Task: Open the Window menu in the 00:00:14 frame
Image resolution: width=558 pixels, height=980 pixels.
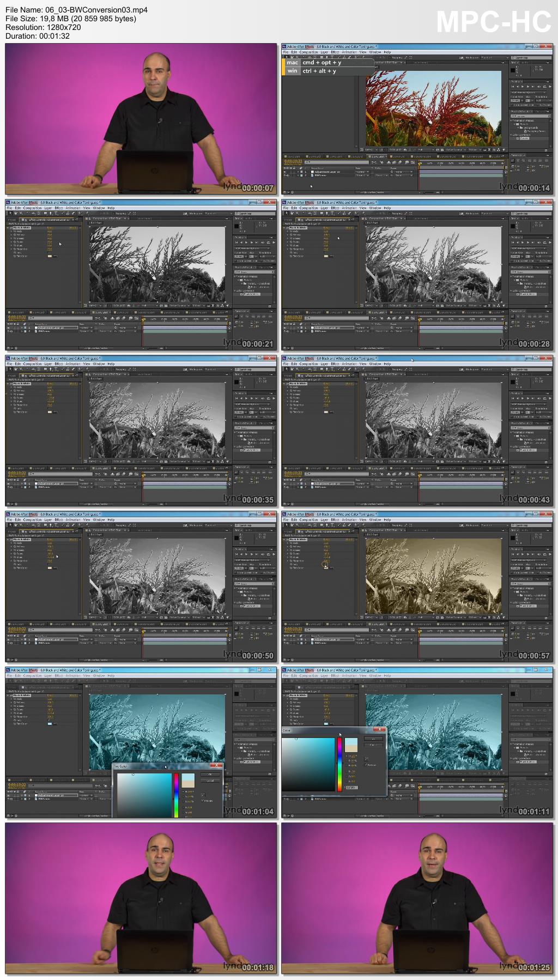Action: pos(375,52)
